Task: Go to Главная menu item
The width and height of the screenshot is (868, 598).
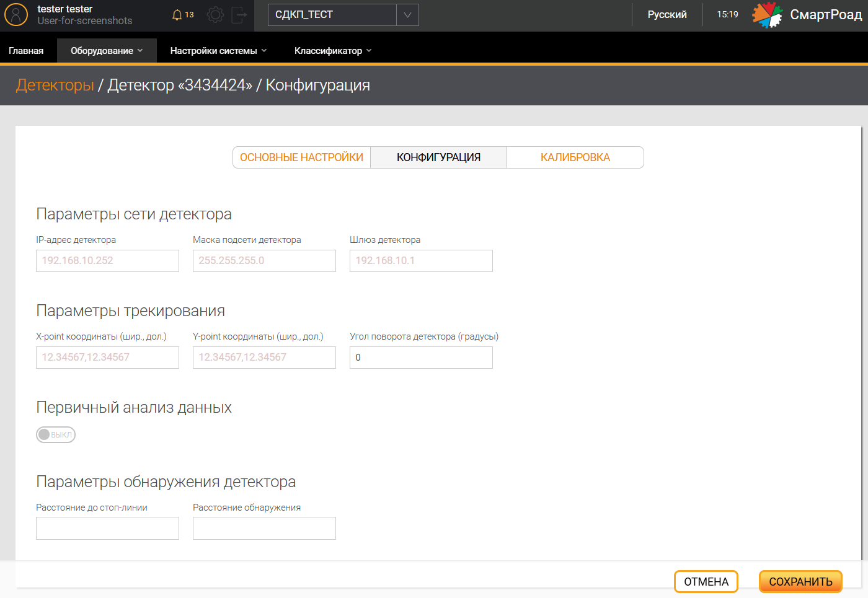Action: coord(26,51)
